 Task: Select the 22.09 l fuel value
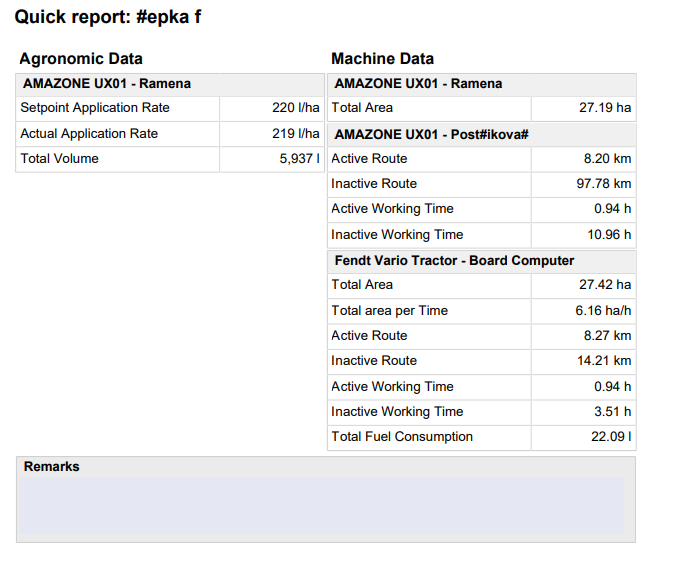611,436
